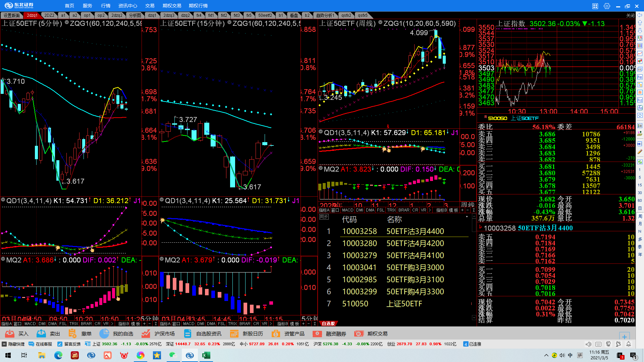Screen dimensions: 644x362
Task: Expand 指标B dropdown under 15分钟 chart
Action: [282, 324]
